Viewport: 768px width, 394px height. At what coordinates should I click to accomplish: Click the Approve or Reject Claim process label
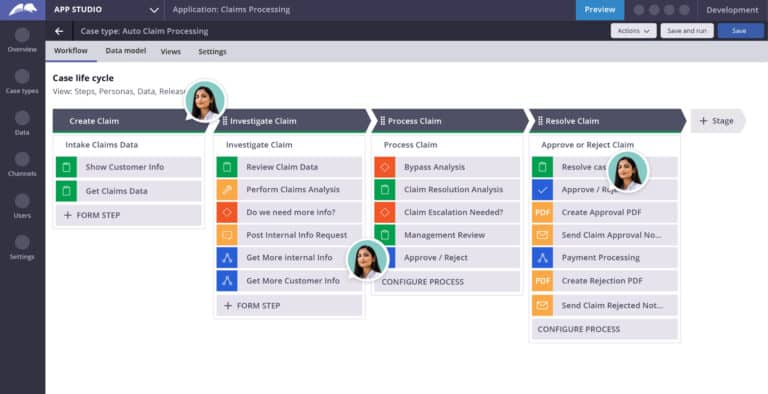click(587, 145)
